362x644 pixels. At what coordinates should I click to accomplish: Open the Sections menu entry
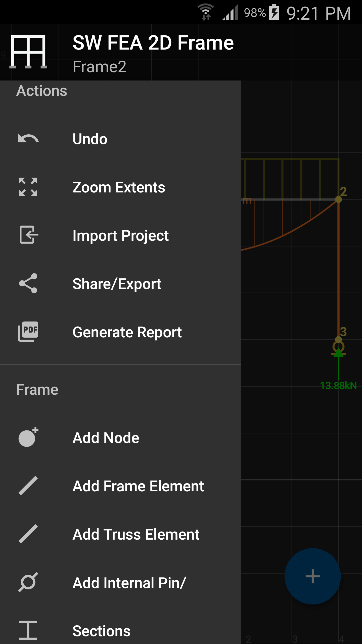click(x=102, y=631)
